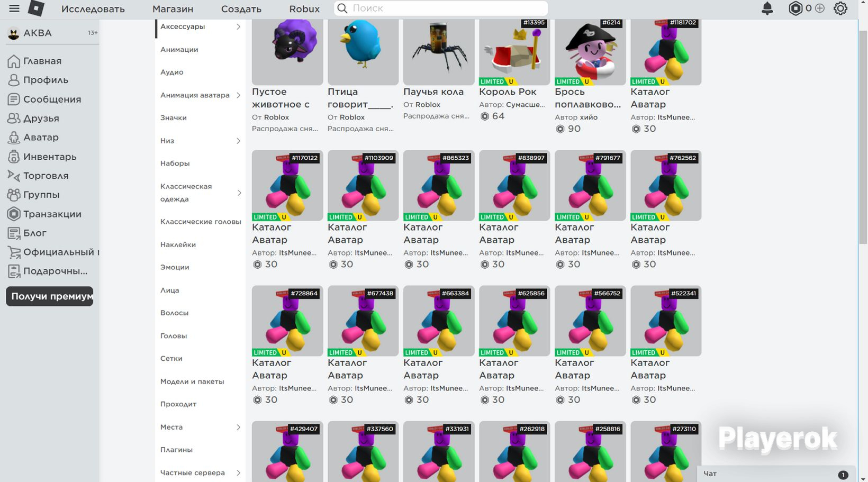Open Каталог Аватар item #1181702
868x482 pixels.
(x=666, y=52)
